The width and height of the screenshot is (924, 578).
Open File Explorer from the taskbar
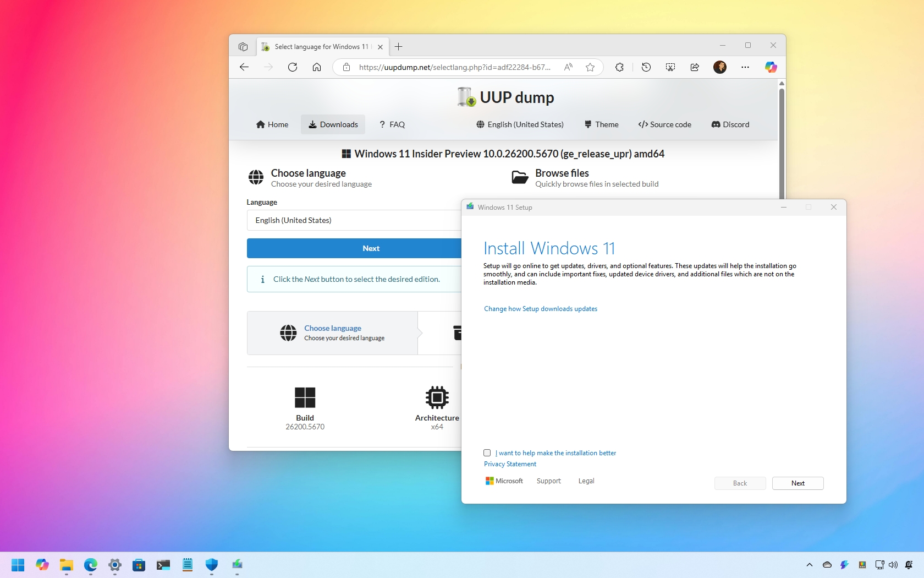click(x=66, y=565)
